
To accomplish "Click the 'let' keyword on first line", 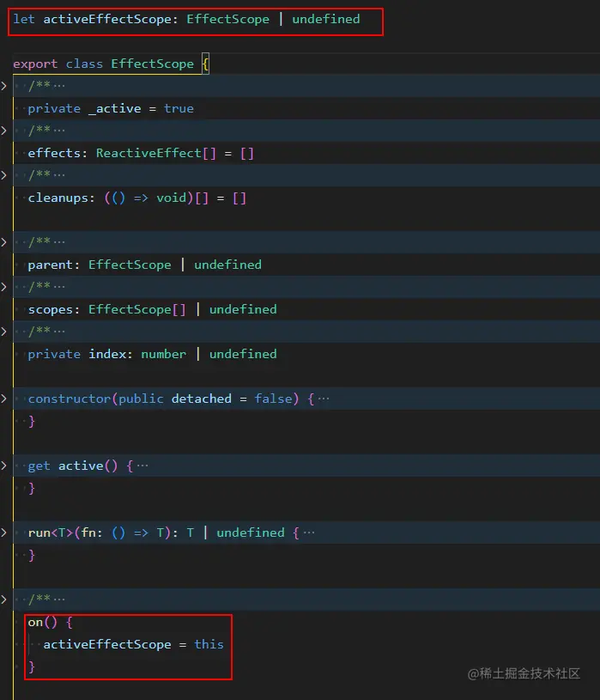I will [24, 19].
